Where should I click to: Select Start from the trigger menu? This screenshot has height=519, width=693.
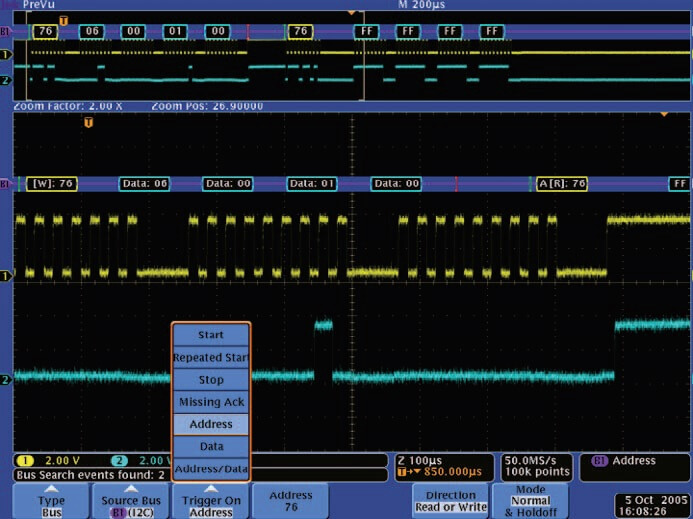pyautogui.click(x=211, y=335)
